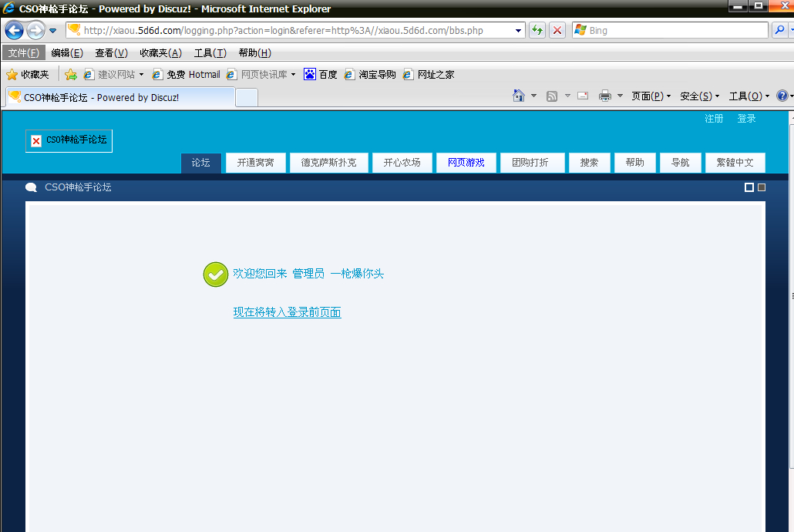The image size is (794, 532).
Task: Select the 导航 navigation tab
Action: 681,163
